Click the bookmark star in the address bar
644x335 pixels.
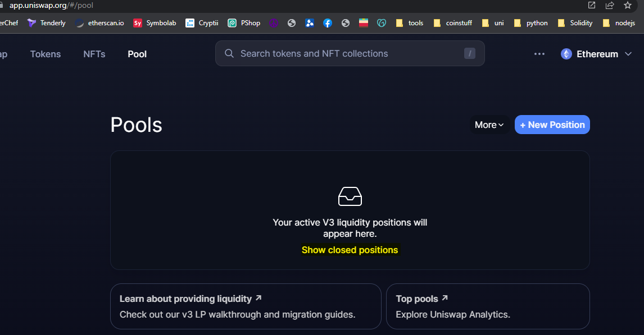(x=628, y=5)
